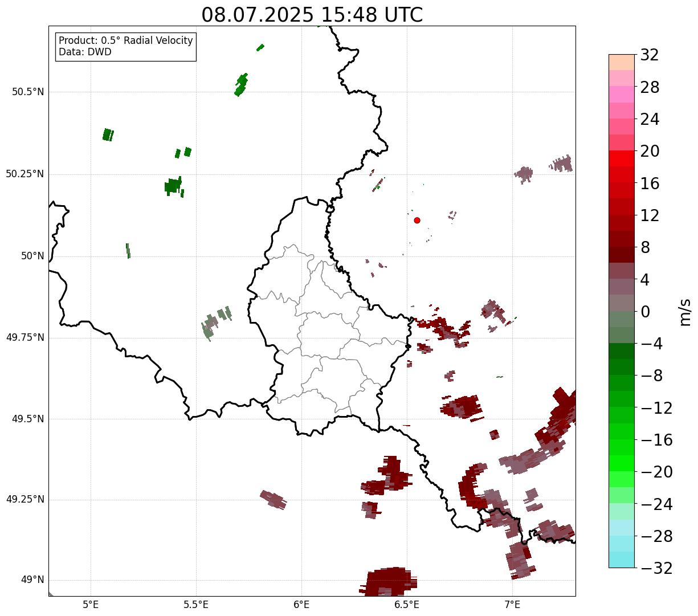Click the colorbar tick label 4
This screenshot has width=698, height=616.
pyautogui.click(x=645, y=280)
